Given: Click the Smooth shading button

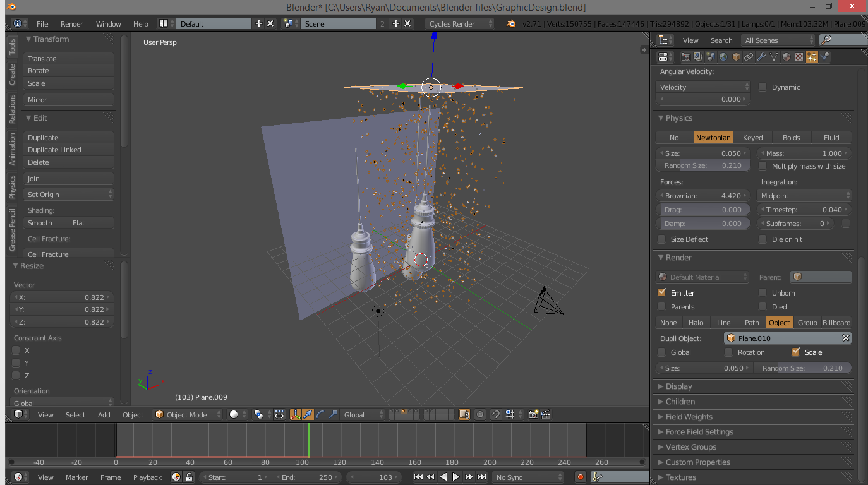Looking at the screenshot, I should (x=46, y=222).
